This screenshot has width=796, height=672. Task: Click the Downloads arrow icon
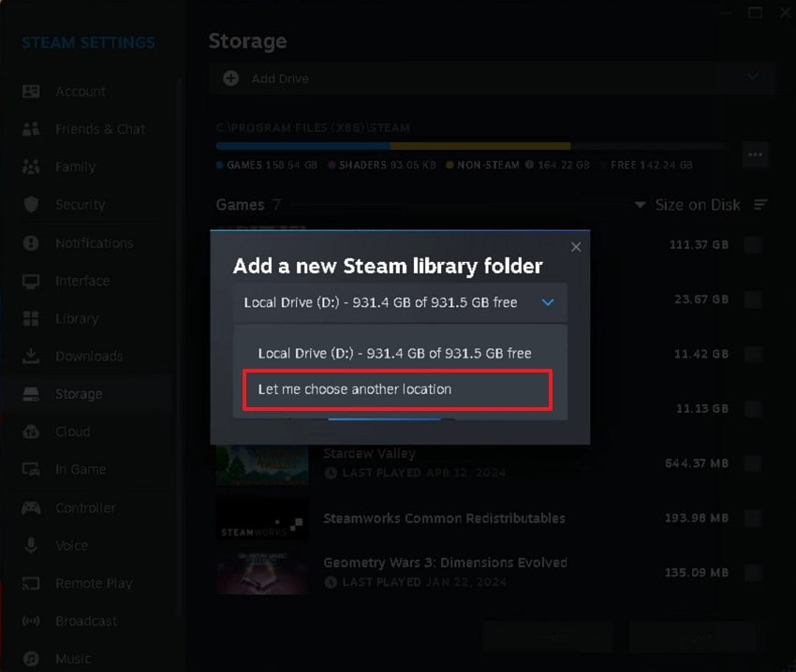coord(31,356)
